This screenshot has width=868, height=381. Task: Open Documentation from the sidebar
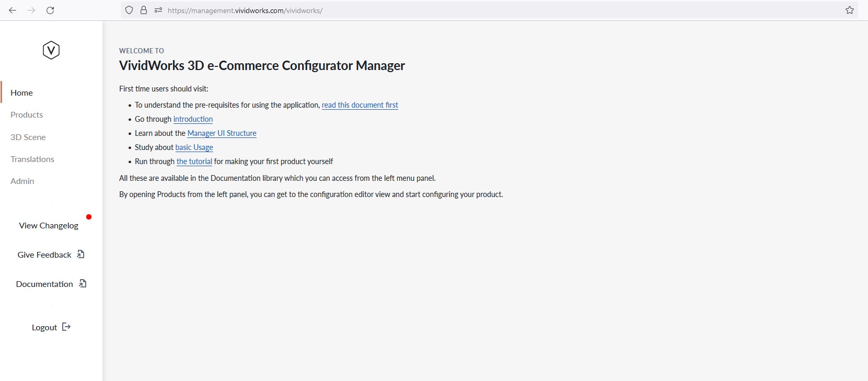pos(44,284)
